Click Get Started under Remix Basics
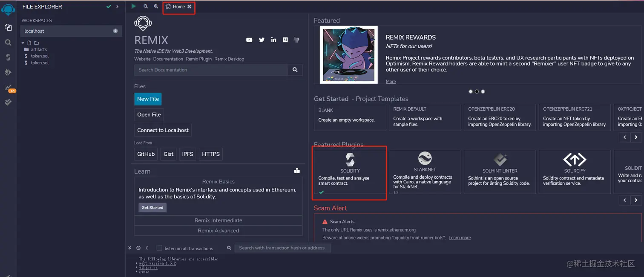This screenshot has width=644, height=277. 152,208
